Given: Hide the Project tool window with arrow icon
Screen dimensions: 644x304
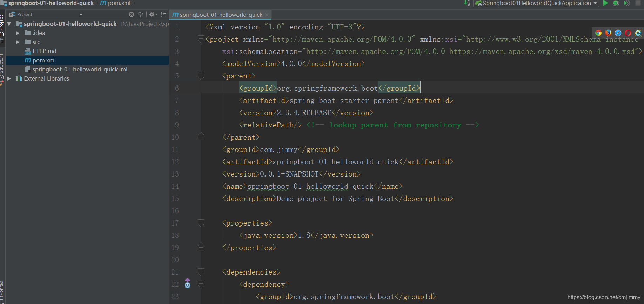Looking at the screenshot, I should 163,14.
